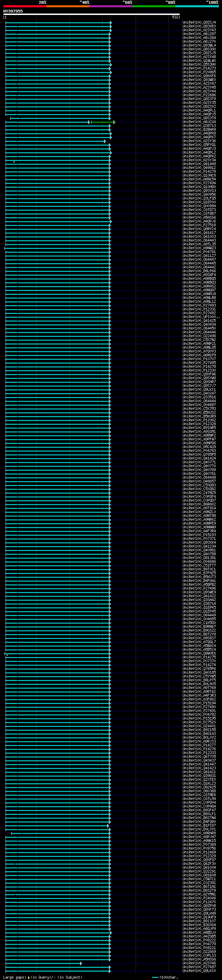This screenshot has width=222, height=980.
Task: Click label UniRef100_B8LP66
Action: 199,271
